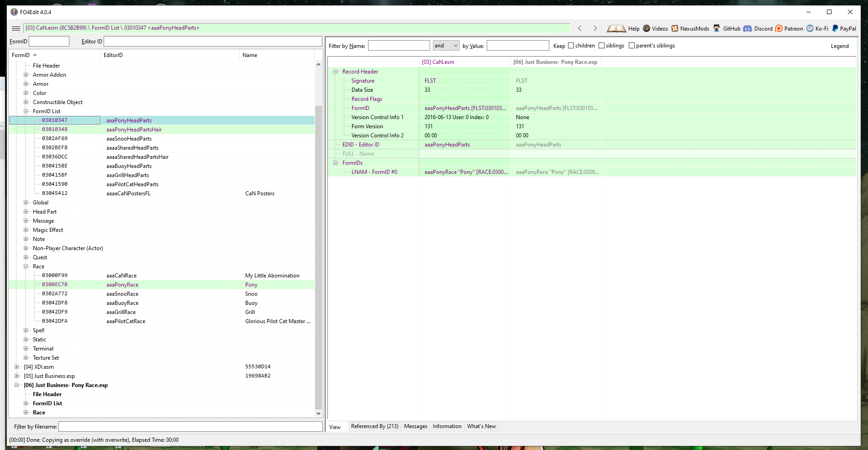This screenshot has height=450, width=868.
Task: Collapse the FormIDs section in record view
Action: pyautogui.click(x=336, y=163)
